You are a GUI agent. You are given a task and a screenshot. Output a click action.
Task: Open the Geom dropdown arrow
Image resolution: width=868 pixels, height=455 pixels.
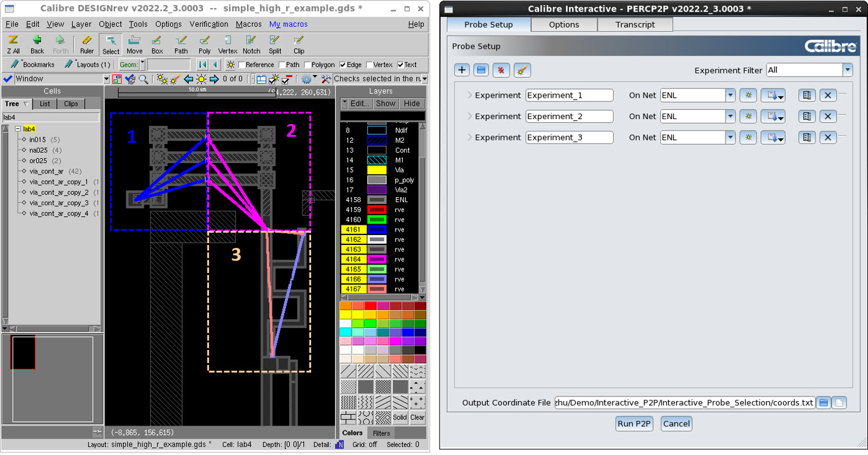pyautogui.click(x=142, y=64)
